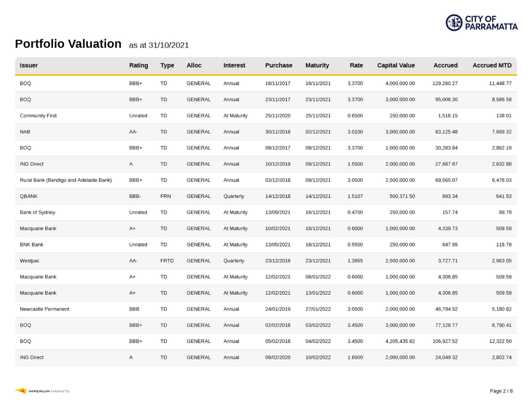Select the Type column header
Screen dimensions: 532x411
(167, 65)
